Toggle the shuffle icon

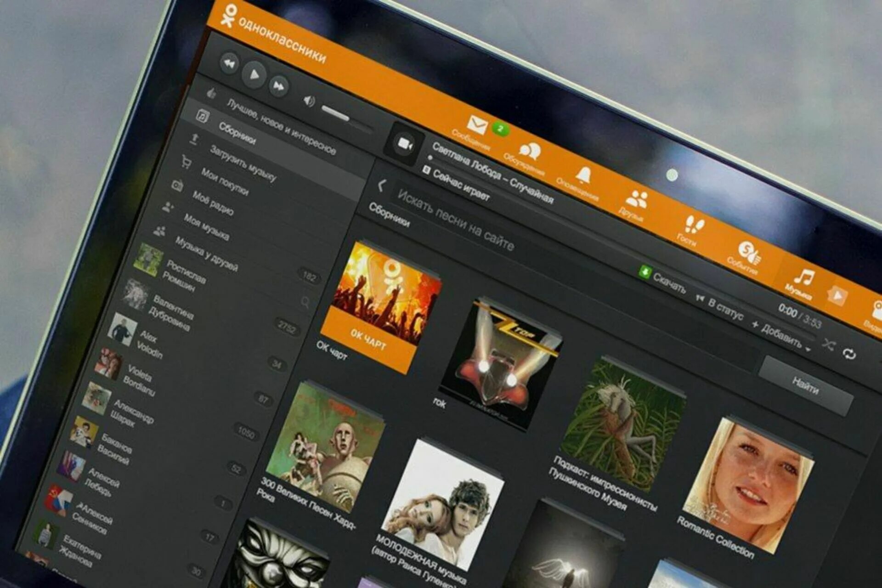coord(828,345)
